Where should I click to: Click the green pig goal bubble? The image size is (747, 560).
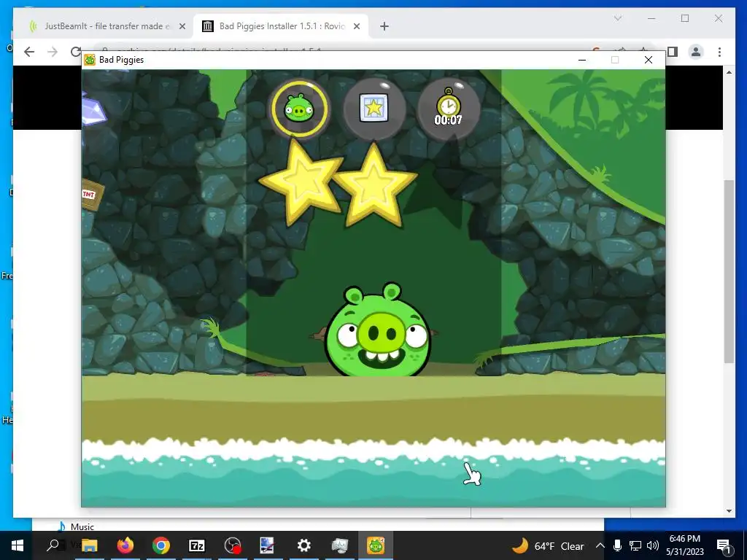click(299, 109)
